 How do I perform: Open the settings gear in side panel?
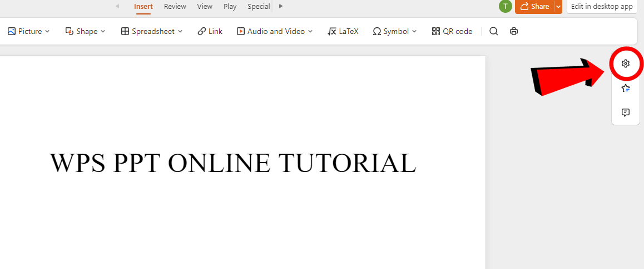(x=626, y=63)
